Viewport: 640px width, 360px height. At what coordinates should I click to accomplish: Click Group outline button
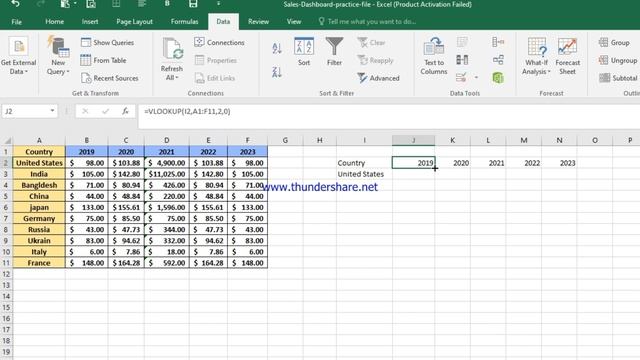[614, 42]
